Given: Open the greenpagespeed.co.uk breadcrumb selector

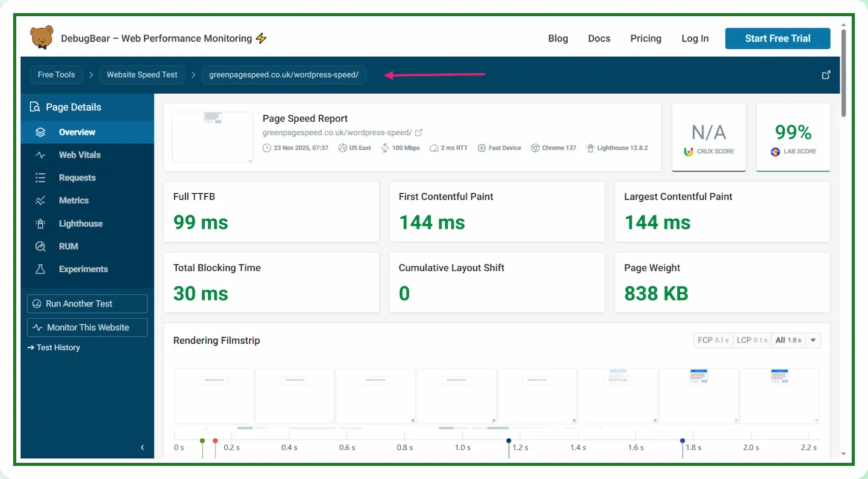Looking at the screenshot, I should pos(284,75).
